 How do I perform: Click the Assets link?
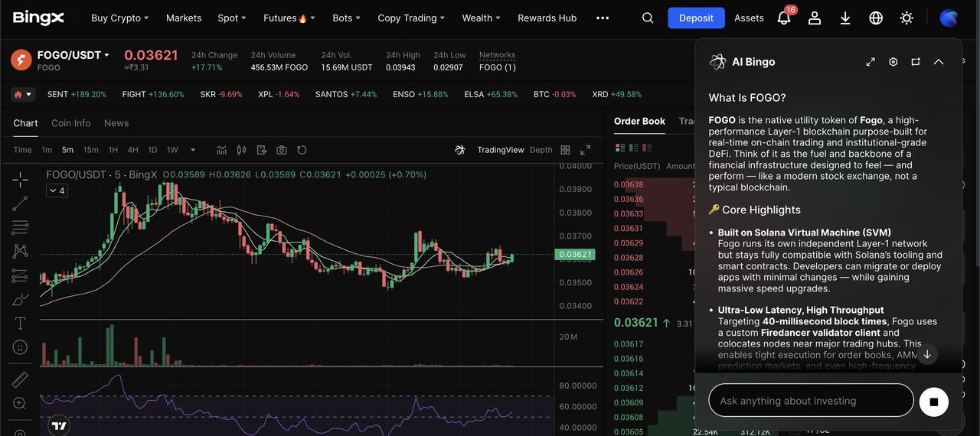pyautogui.click(x=749, y=18)
